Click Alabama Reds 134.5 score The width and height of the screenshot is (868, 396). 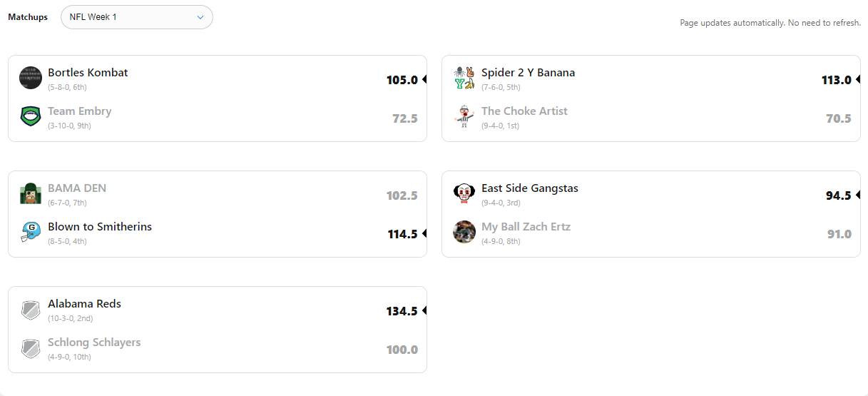(x=402, y=311)
